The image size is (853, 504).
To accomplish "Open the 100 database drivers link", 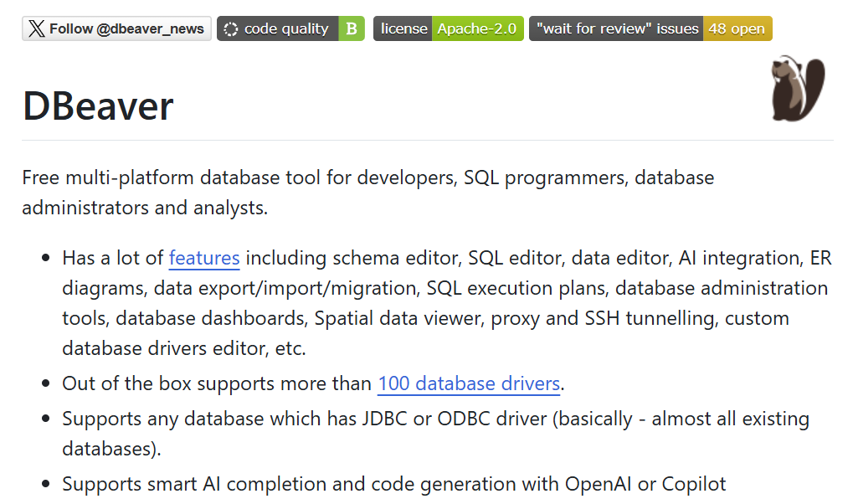I will (x=469, y=383).
